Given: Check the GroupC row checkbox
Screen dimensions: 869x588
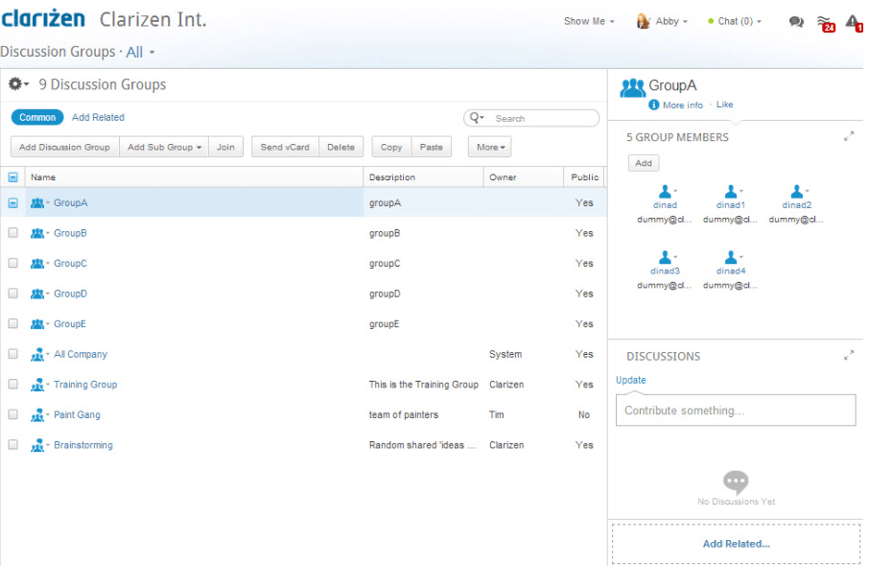Looking at the screenshot, I should click(13, 263).
